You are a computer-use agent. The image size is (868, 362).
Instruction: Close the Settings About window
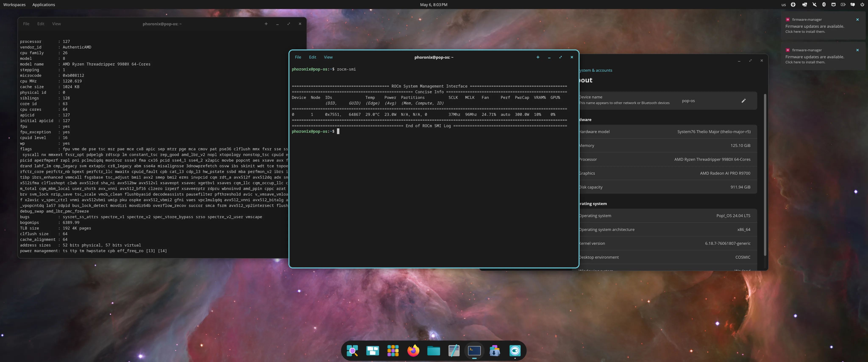coord(762,61)
